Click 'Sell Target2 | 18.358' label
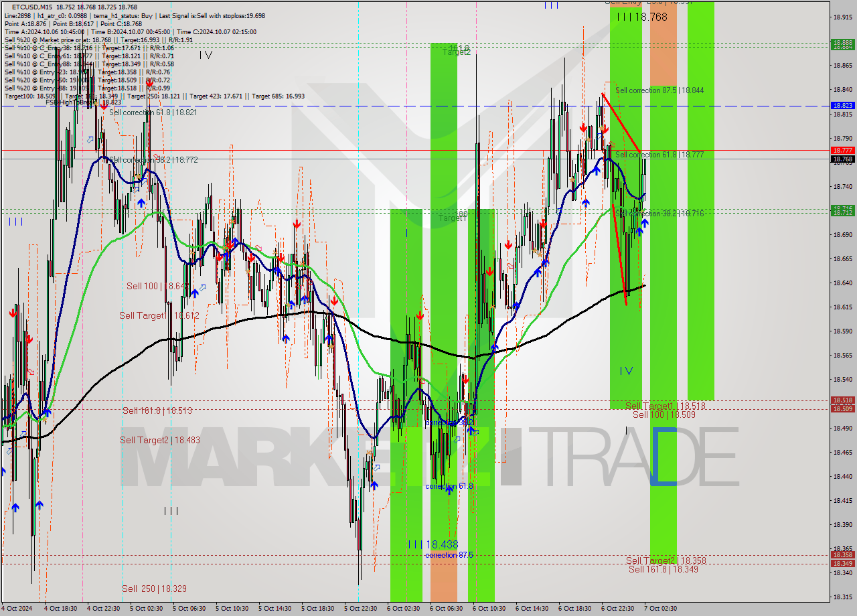The image size is (857, 616). click(x=666, y=560)
